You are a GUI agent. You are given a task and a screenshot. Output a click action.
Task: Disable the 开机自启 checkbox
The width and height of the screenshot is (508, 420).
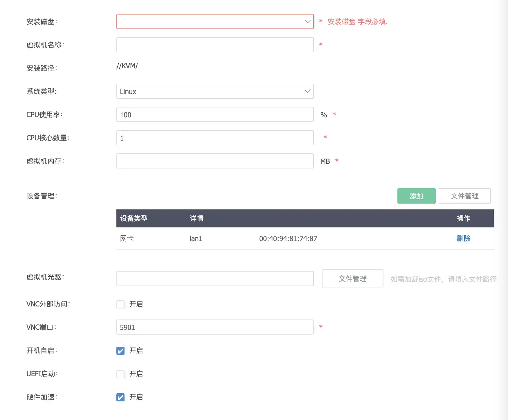pos(120,351)
